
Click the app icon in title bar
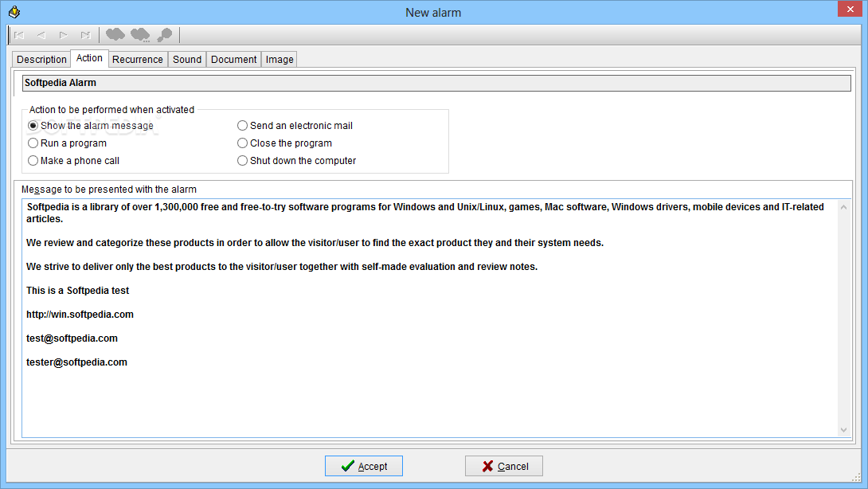click(14, 12)
